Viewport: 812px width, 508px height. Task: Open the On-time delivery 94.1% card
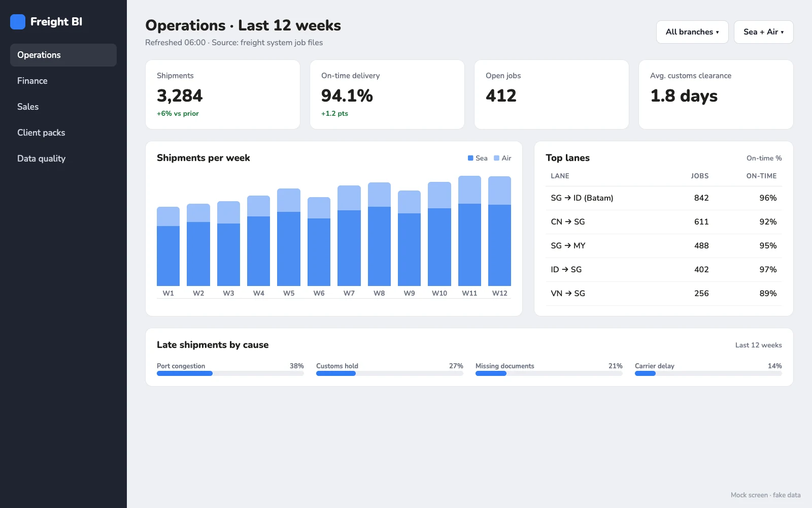click(x=387, y=94)
